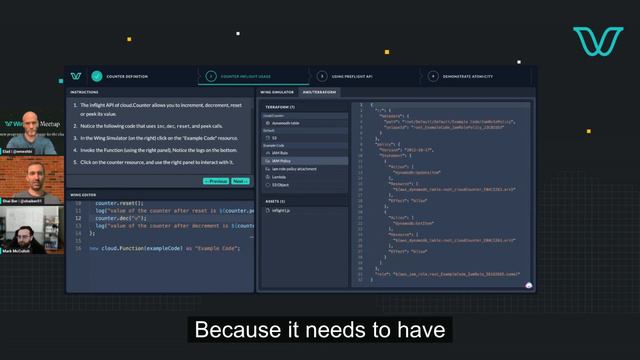Go to the Counter Definition step
640x360 pixels.
(127, 76)
